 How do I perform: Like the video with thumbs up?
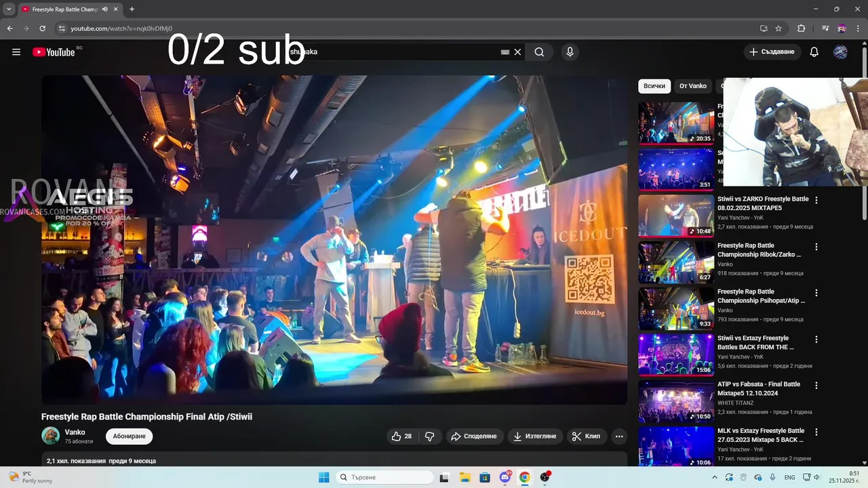click(x=402, y=436)
